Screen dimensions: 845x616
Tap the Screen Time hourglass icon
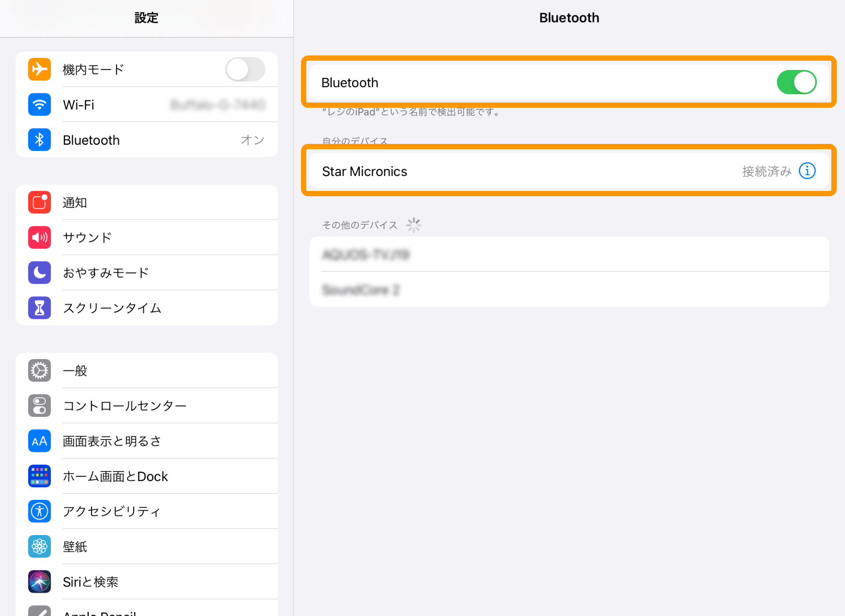click(x=40, y=308)
